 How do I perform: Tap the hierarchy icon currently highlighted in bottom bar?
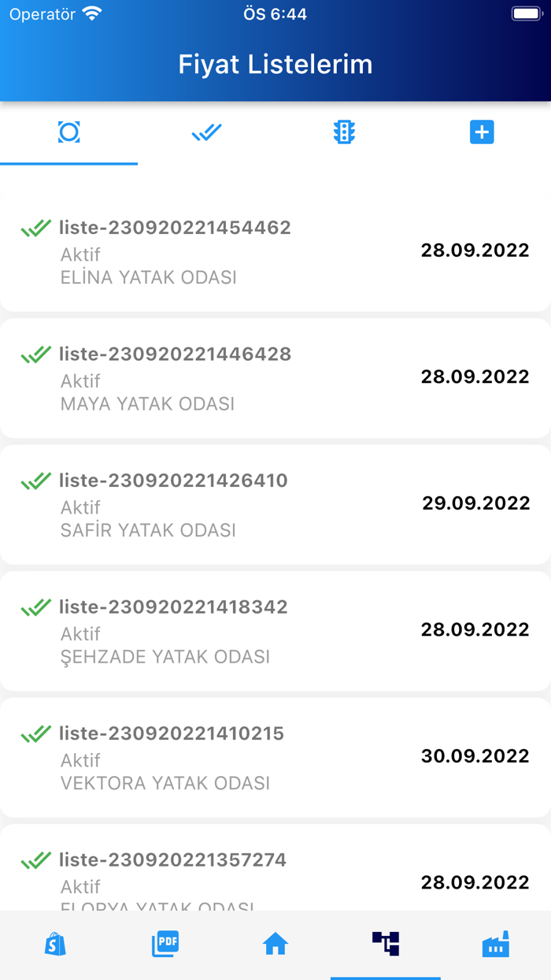pos(385,944)
